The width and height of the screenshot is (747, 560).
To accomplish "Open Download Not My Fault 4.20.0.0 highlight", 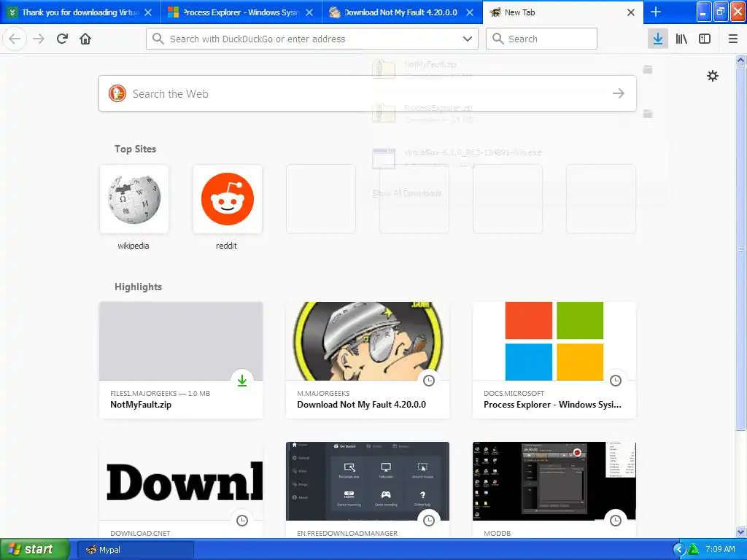I will (x=368, y=360).
